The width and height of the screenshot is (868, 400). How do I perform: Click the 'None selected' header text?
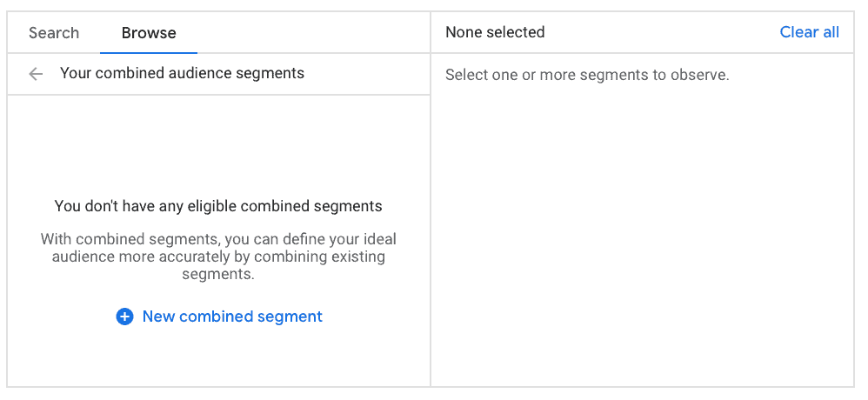[495, 32]
